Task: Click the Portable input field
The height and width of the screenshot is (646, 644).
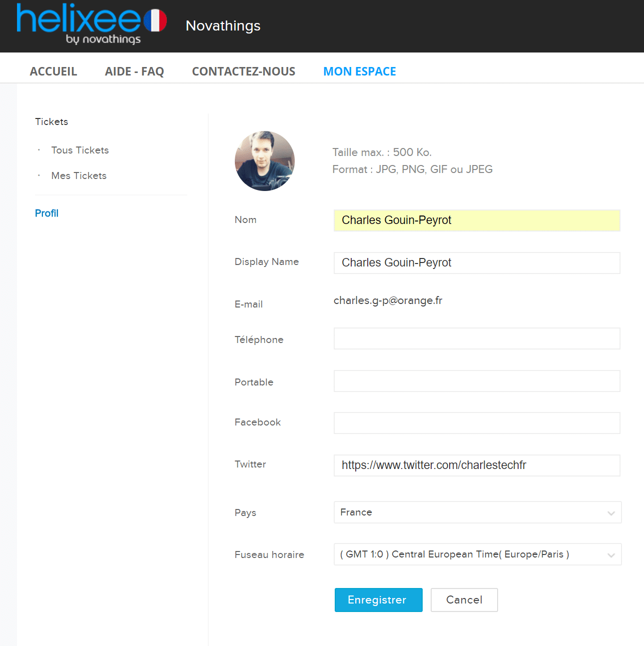Action: (477, 381)
